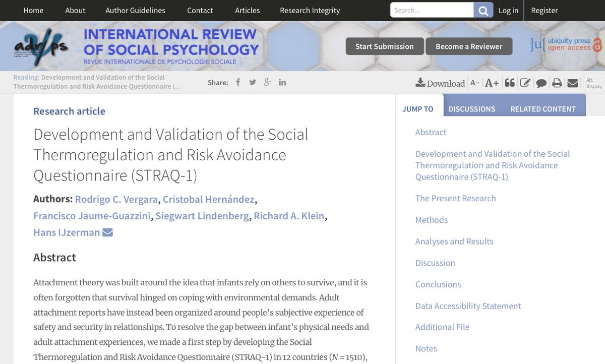This screenshot has width=605, height=364.
Task: Jump to Methods section
Action: pos(432,220)
